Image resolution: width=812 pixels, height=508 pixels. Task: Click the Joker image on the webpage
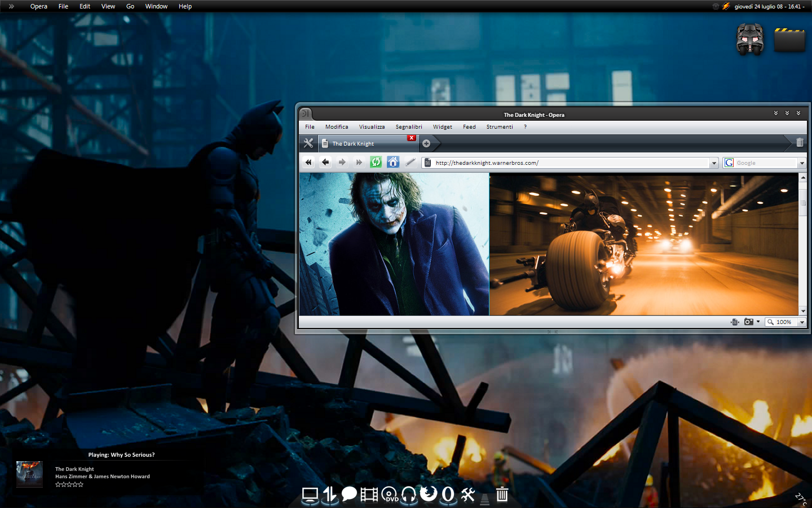pos(394,244)
